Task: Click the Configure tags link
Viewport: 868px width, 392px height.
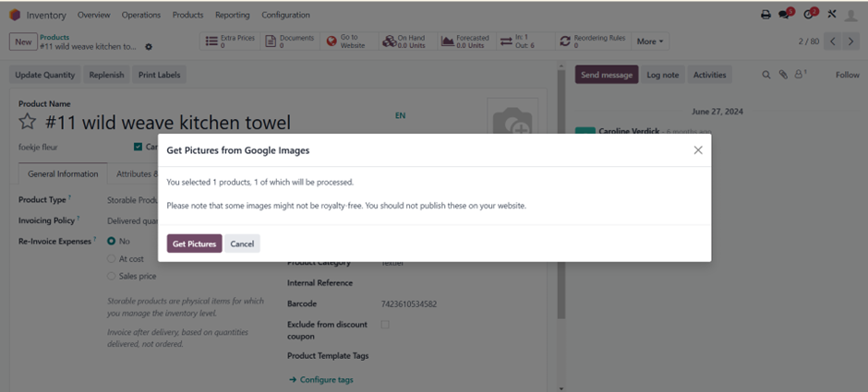Action: point(321,380)
